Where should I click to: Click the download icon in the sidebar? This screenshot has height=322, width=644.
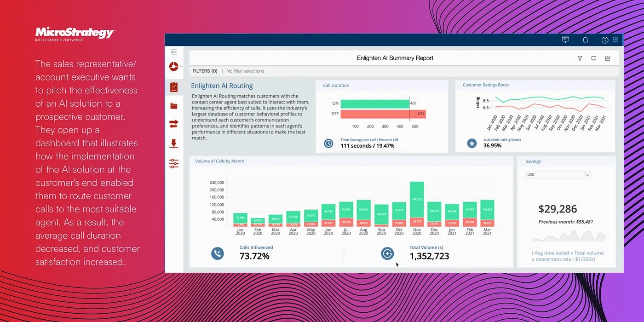tap(174, 144)
